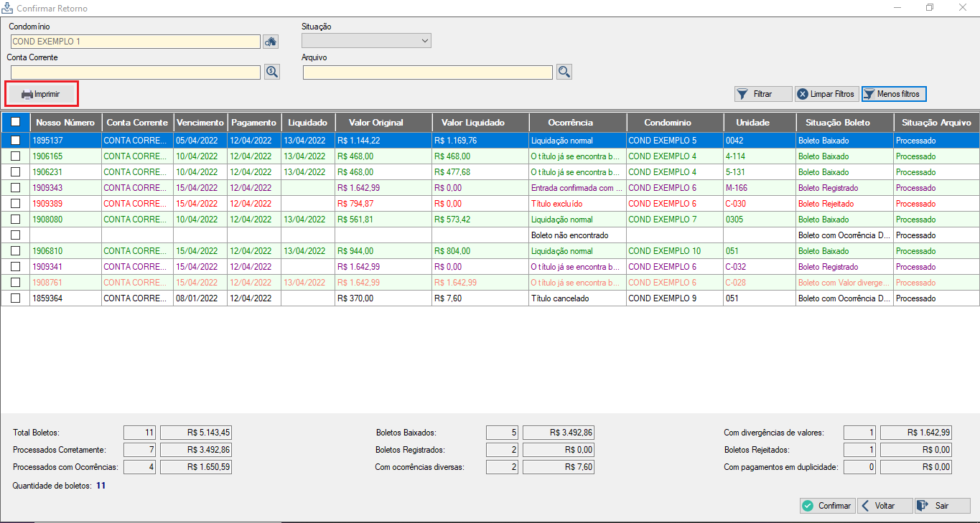Select checkbox for boleto 1909389
The image size is (980, 523).
(x=15, y=204)
